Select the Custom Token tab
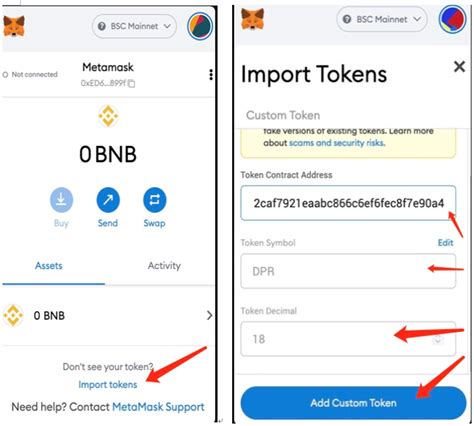This screenshot has height=426, width=474. [283, 115]
